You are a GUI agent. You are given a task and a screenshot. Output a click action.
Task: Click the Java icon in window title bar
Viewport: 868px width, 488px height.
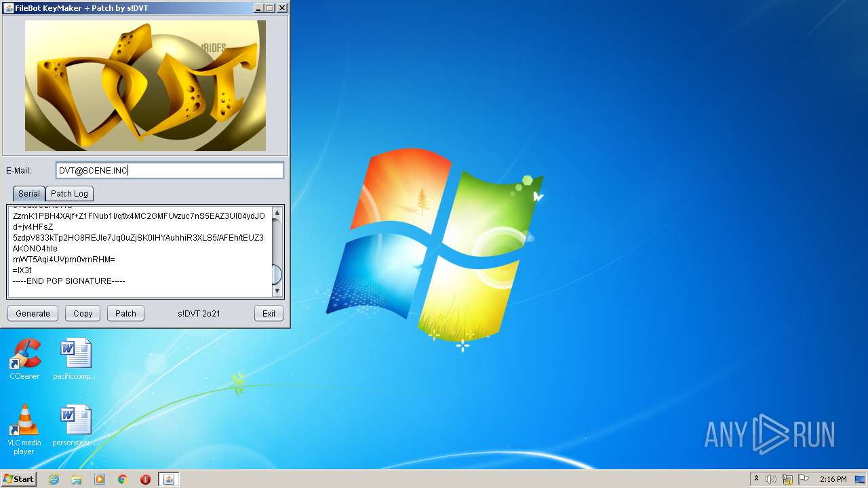point(9,8)
